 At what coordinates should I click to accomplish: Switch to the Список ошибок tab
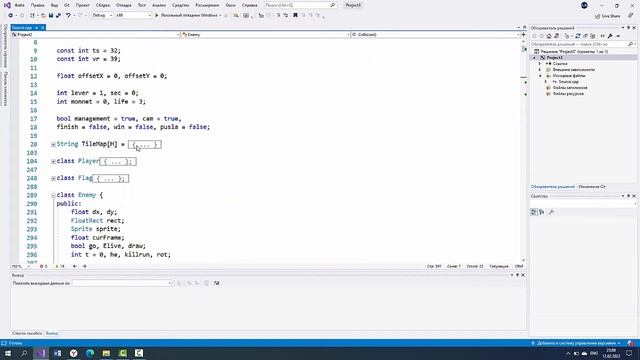pos(27,333)
